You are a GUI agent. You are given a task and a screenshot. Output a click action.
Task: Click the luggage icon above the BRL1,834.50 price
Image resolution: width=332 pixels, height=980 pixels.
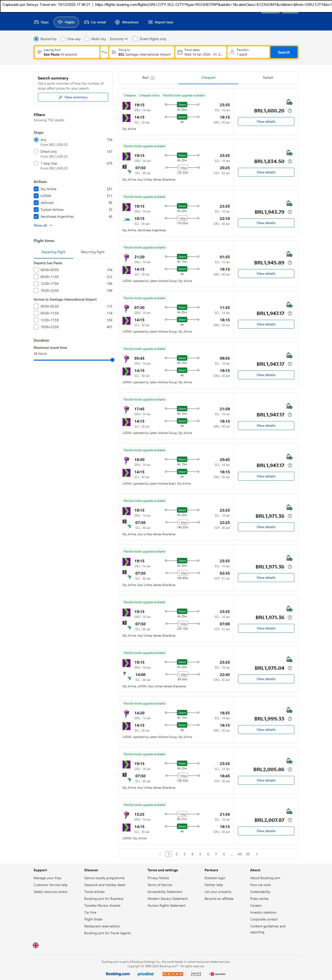289,153
